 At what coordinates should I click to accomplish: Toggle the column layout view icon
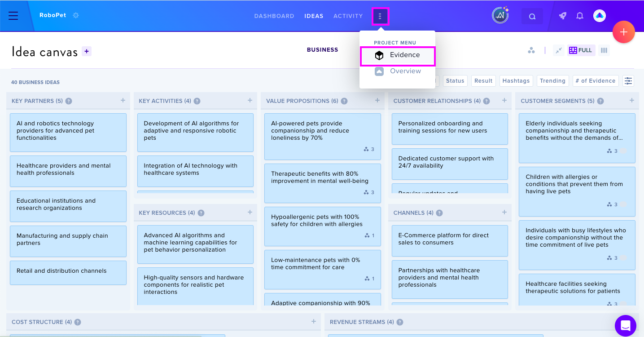(604, 50)
